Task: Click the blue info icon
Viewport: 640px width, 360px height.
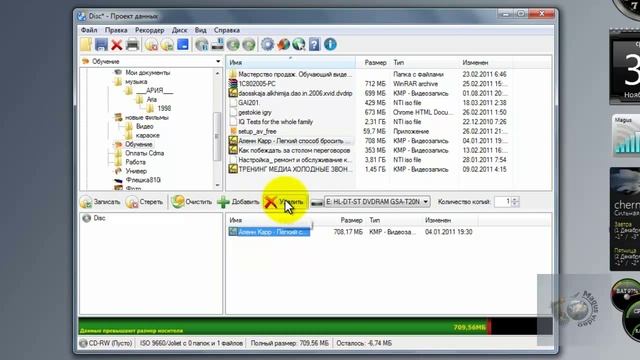Action: click(330, 44)
